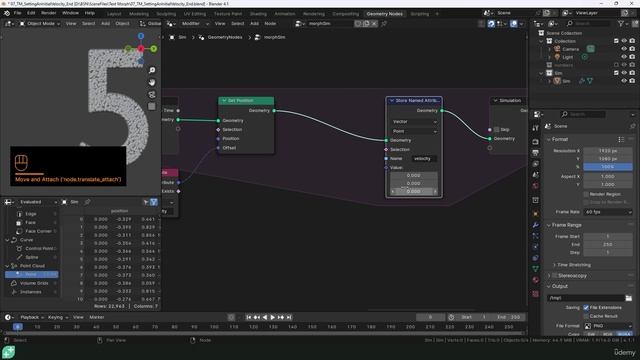Switch to the Geometry Nodes workspace tab
This screenshot has height=360, width=640.
(384, 14)
